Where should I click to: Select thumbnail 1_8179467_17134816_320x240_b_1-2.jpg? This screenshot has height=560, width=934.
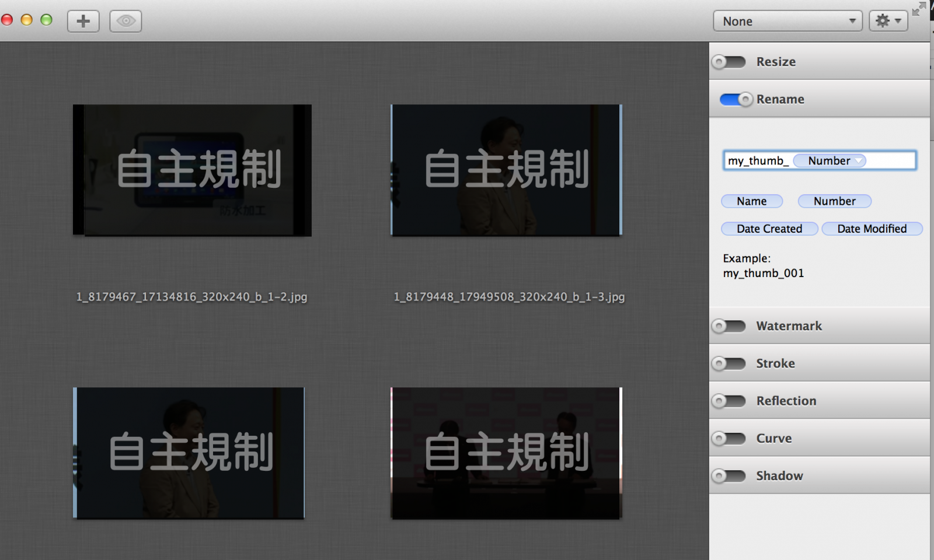point(192,170)
